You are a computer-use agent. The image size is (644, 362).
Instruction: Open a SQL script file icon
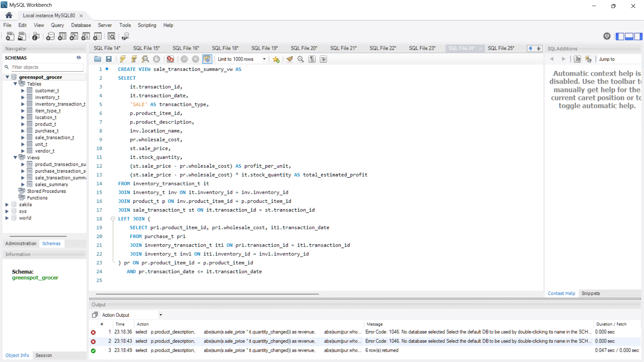22,36
